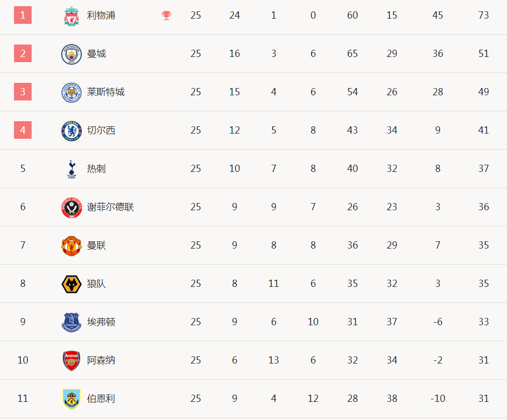The image size is (507, 420).
Task: Click the Tottenham cockerel crest
Action: [72, 169]
